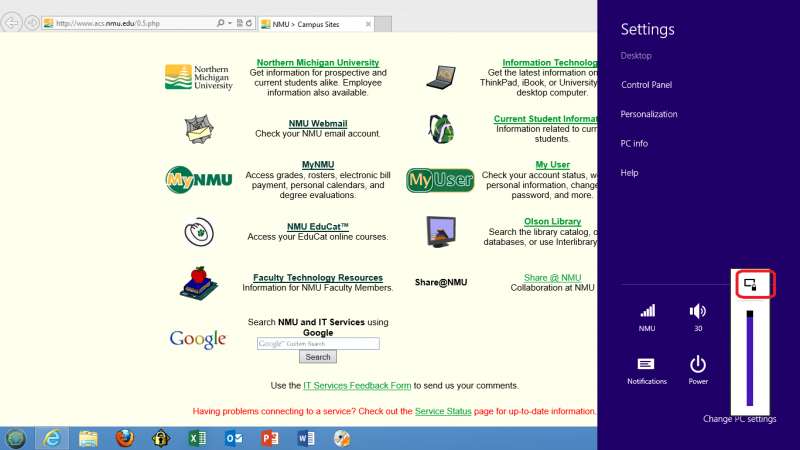Open Control Panel from Settings charm

(x=646, y=85)
